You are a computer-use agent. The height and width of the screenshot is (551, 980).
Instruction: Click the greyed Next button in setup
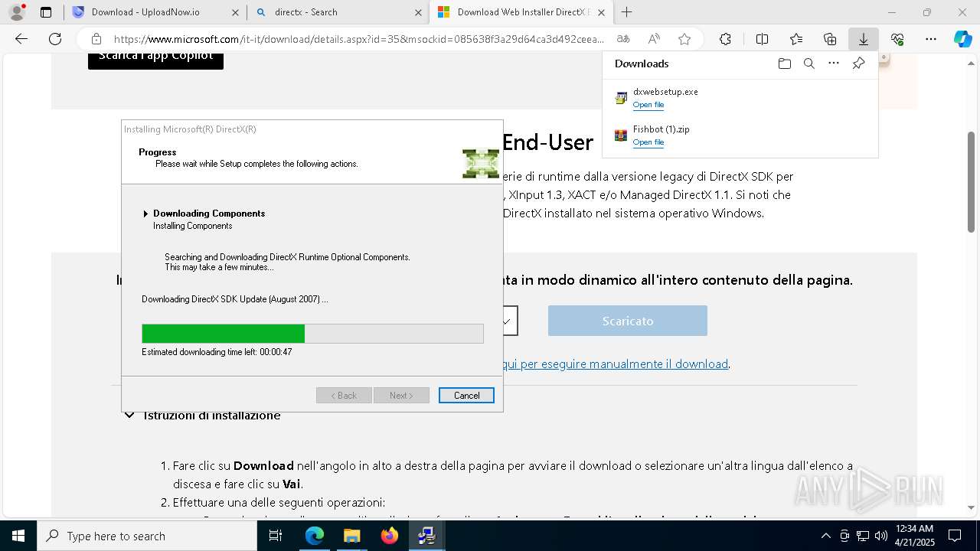(401, 396)
